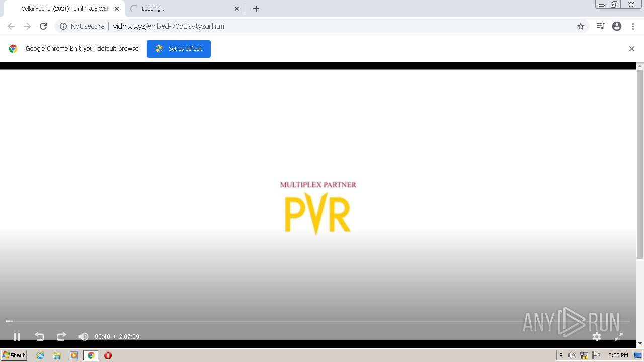
Task: Open the media control button in toolbar
Action: click(600, 26)
